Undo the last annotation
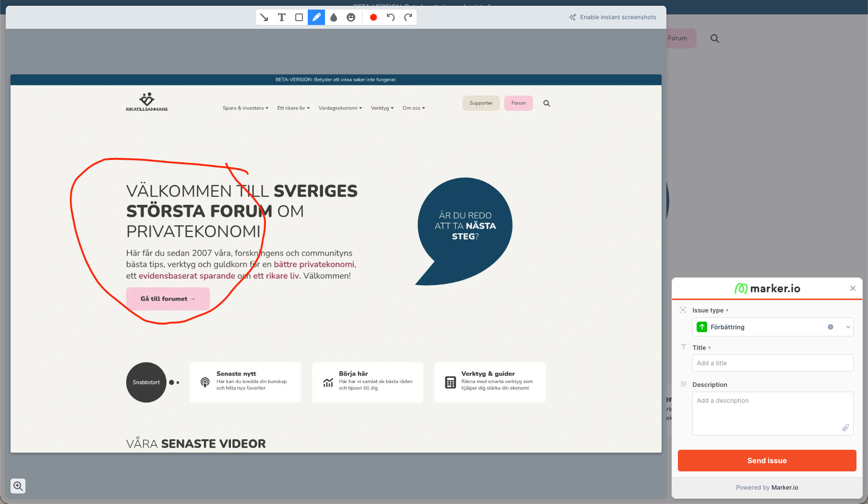The width and height of the screenshot is (868, 504). coord(391,17)
